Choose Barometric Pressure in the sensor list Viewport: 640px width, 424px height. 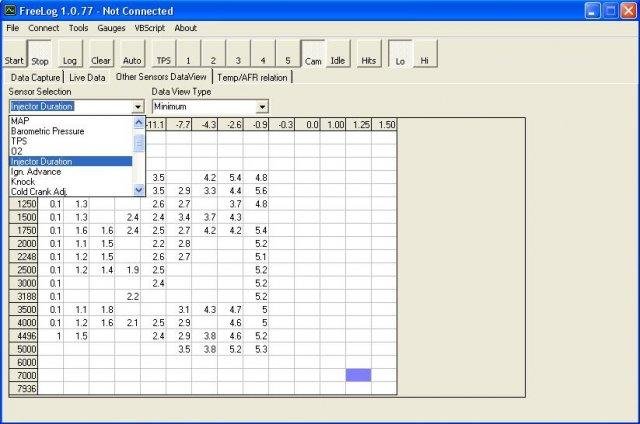point(71,131)
